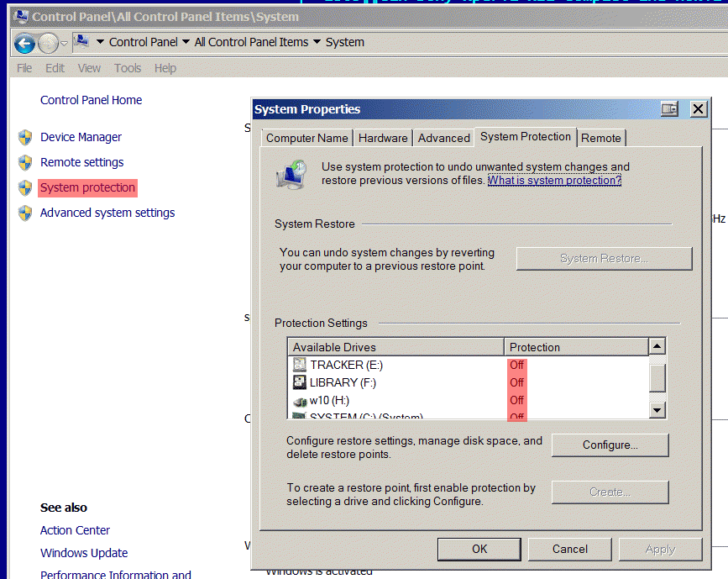This screenshot has width=728, height=579.
Task: Click the System breadcrumb in the address bar
Action: [344, 42]
